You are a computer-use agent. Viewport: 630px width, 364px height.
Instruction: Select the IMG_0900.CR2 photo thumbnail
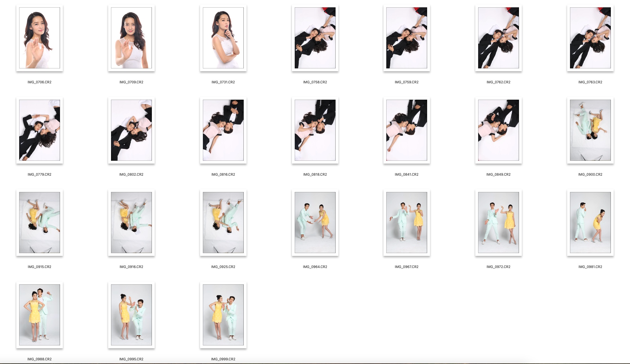590,130
